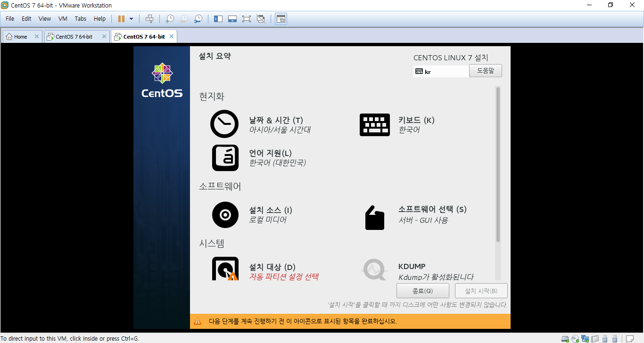Screen dimensions: 644x343
Task: Open the Edit menu
Action: point(26,19)
